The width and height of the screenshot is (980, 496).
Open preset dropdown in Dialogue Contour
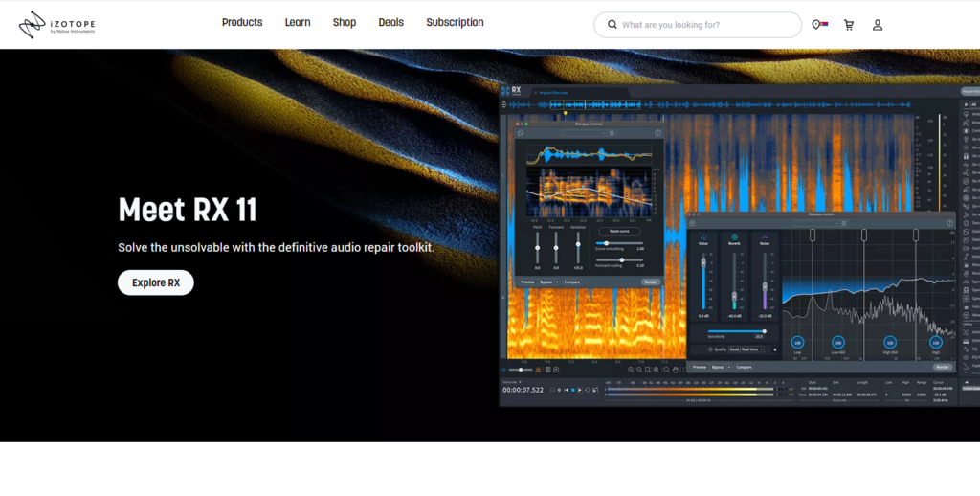(579, 133)
